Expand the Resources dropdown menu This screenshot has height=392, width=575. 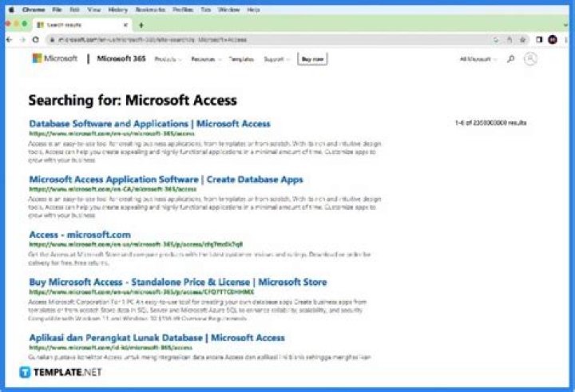(x=206, y=59)
